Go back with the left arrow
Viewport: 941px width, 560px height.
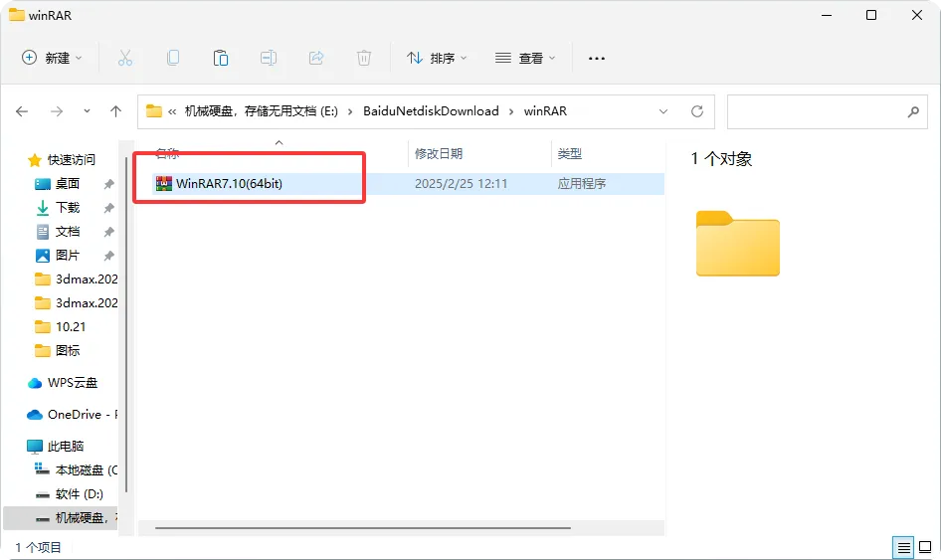click(x=22, y=111)
